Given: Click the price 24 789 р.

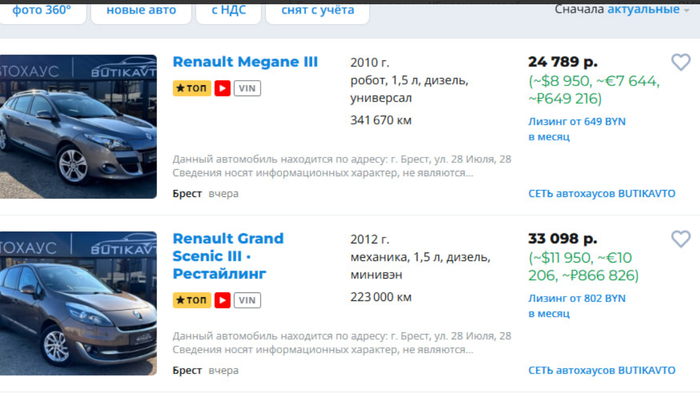Looking at the screenshot, I should [x=562, y=62].
